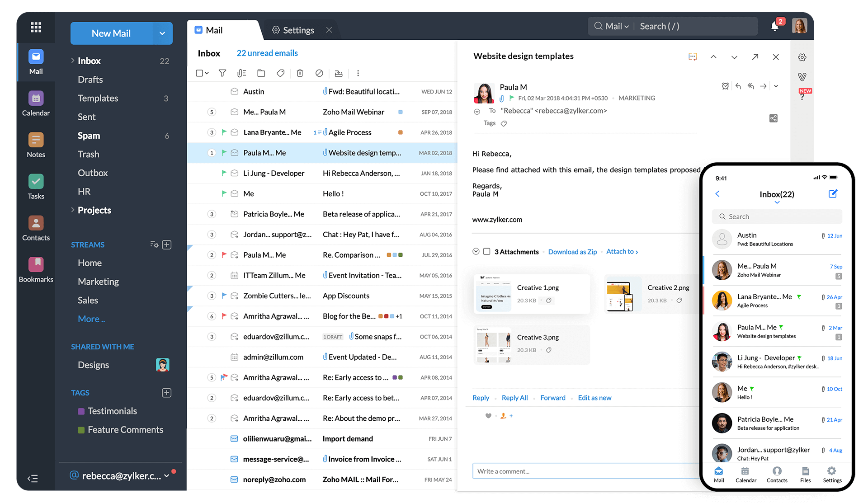Click the block sender icon in toolbar
868x503 pixels.
319,72
